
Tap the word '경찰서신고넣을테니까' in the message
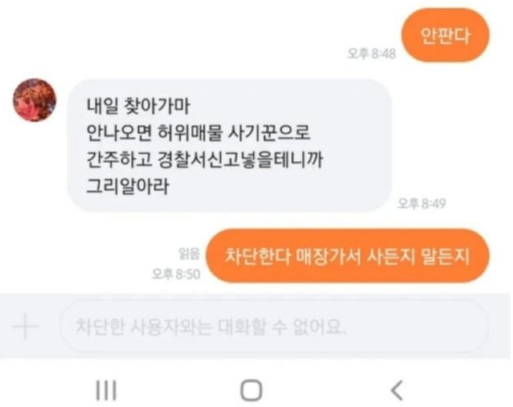[x=240, y=159]
